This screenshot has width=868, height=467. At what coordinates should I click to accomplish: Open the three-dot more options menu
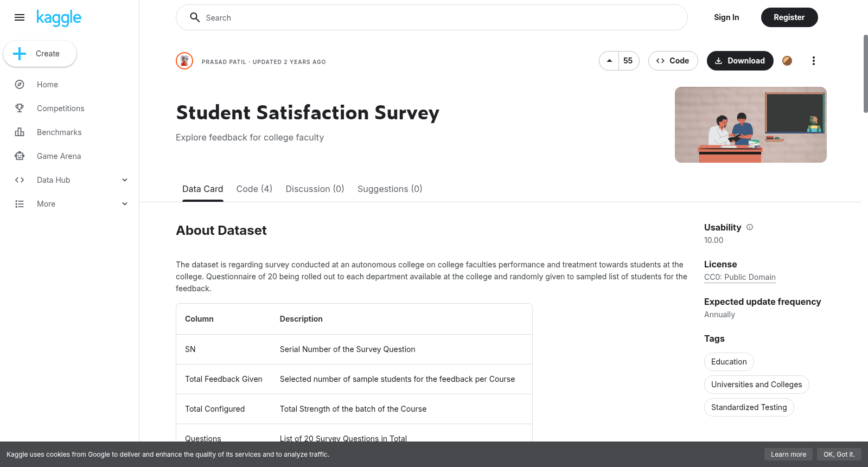pos(813,61)
